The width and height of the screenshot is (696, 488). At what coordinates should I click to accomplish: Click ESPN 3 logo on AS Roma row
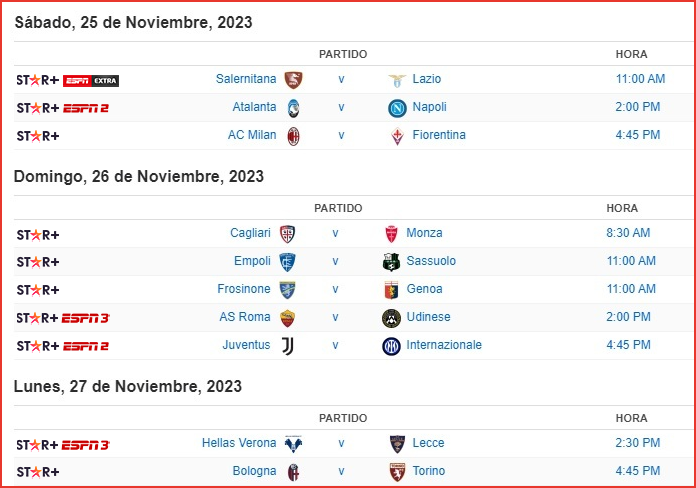click(x=85, y=318)
